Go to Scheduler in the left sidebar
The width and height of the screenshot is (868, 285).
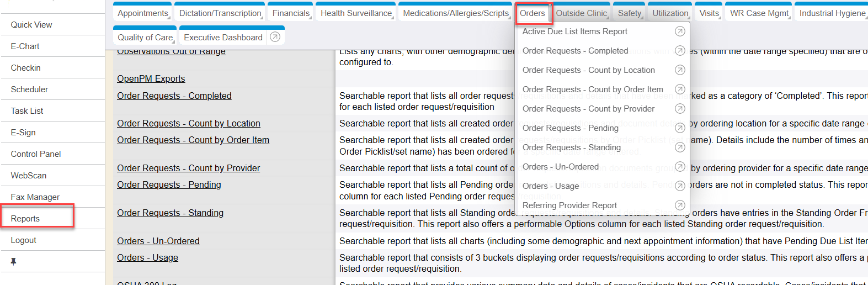[x=29, y=89]
